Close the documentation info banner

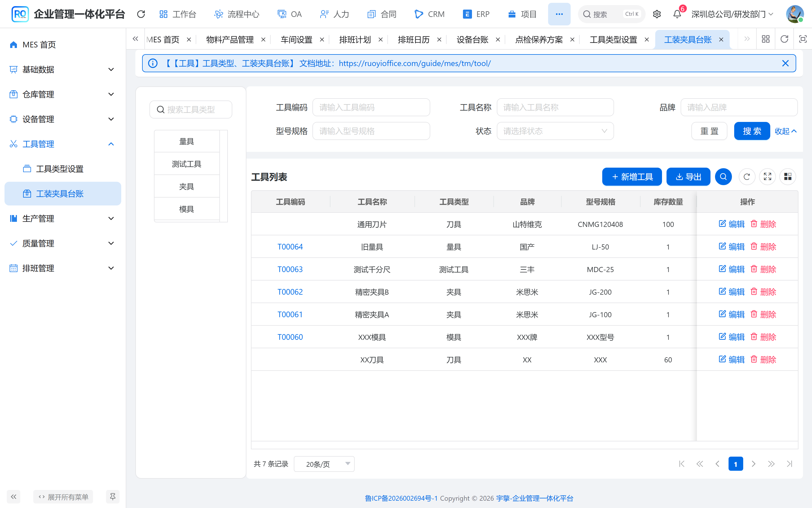(x=785, y=63)
